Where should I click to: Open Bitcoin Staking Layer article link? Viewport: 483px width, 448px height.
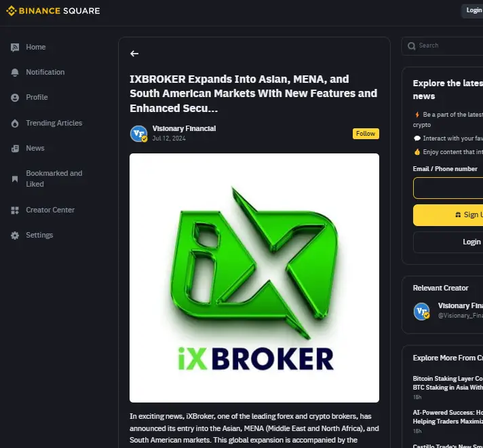pyautogui.click(x=448, y=383)
